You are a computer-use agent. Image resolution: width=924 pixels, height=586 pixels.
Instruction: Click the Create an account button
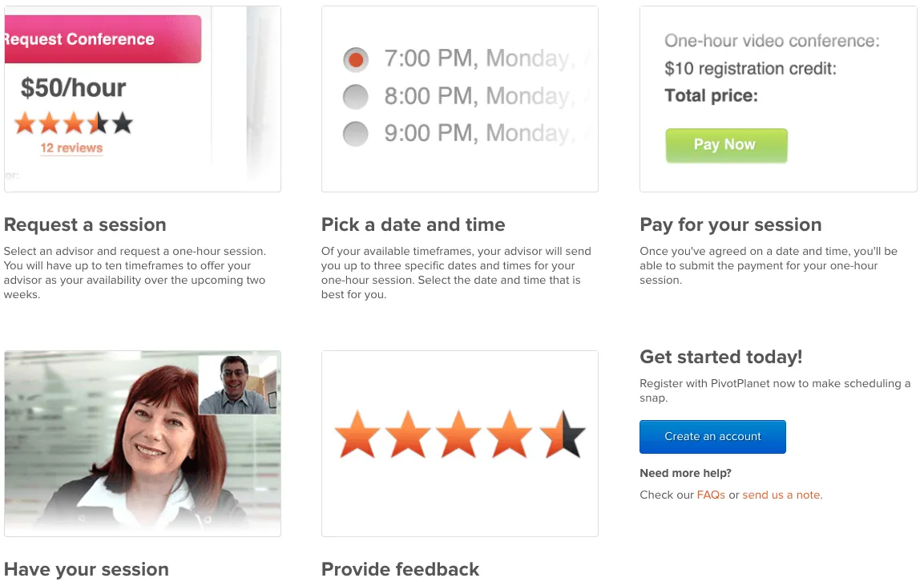click(x=712, y=436)
